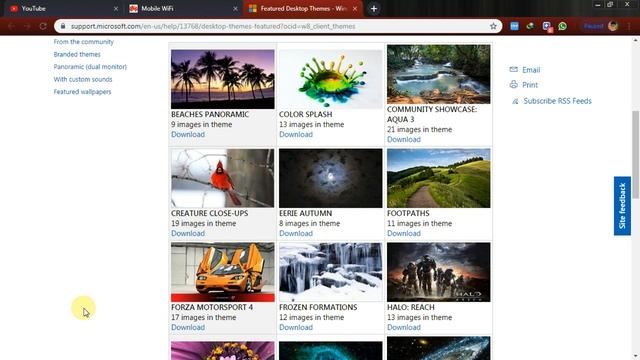640x360 pixels.
Task: Click the green round extension icon
Action: pos(530,26)
